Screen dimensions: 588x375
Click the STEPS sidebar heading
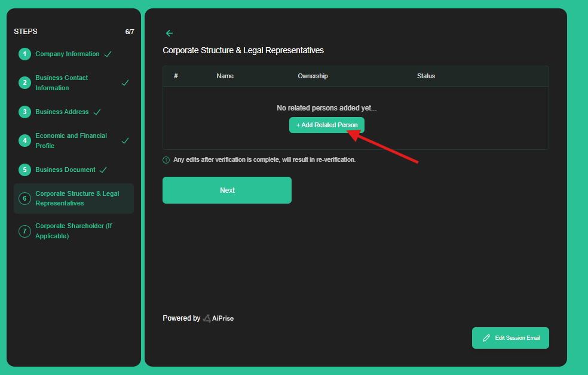coord(26,32)
